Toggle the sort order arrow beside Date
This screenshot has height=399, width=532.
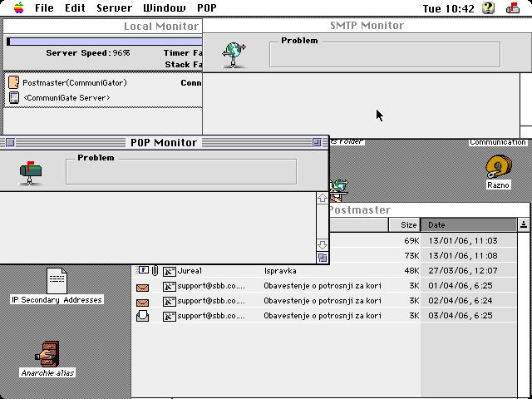point(524,224)
